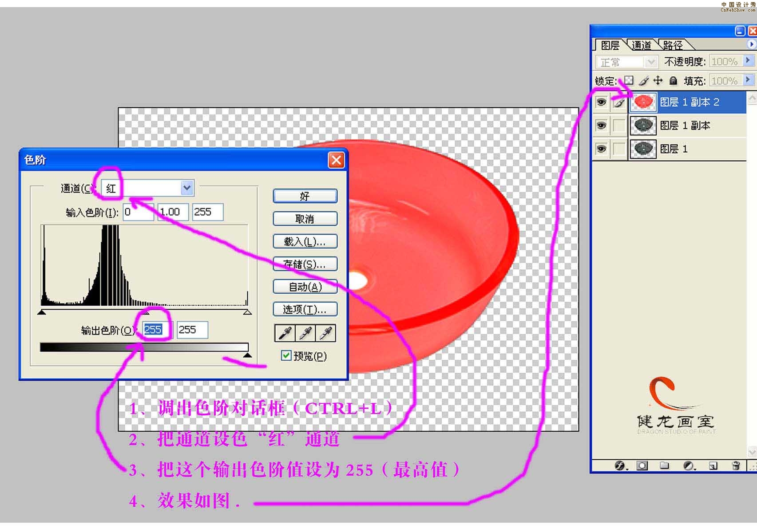Click input levels shadow field showing 0

(138, 212)
